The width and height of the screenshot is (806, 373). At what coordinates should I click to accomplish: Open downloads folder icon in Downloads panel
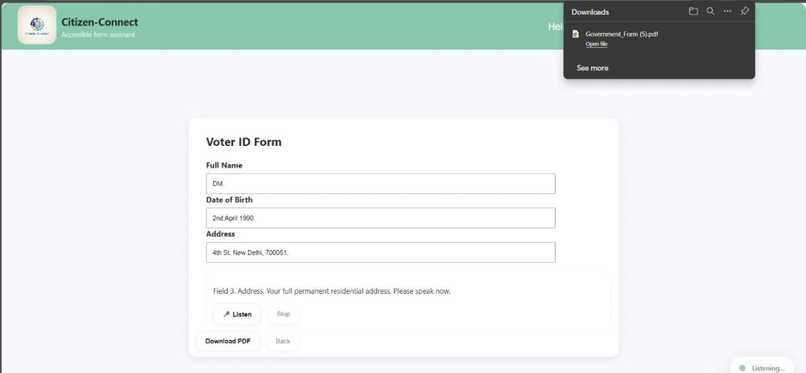(x=693, y=11)
